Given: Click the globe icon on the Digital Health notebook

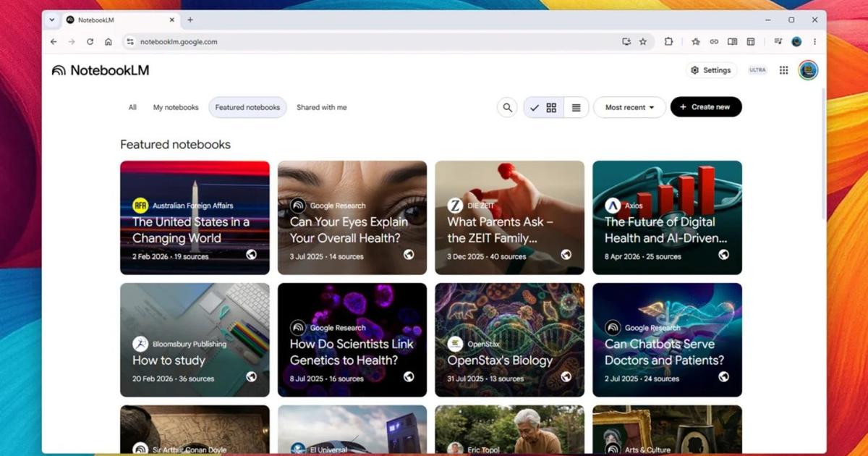Looking at the screenshot, I should click(723, 255).
